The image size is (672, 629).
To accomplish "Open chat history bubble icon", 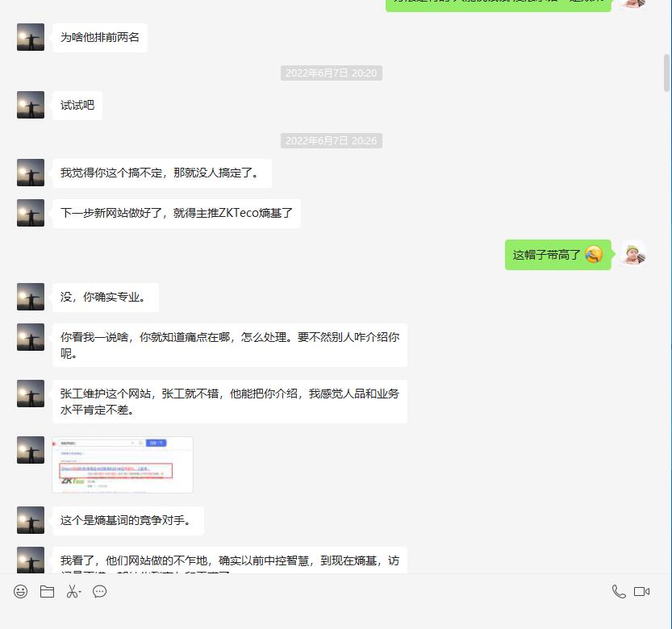I will click(99, 592).
